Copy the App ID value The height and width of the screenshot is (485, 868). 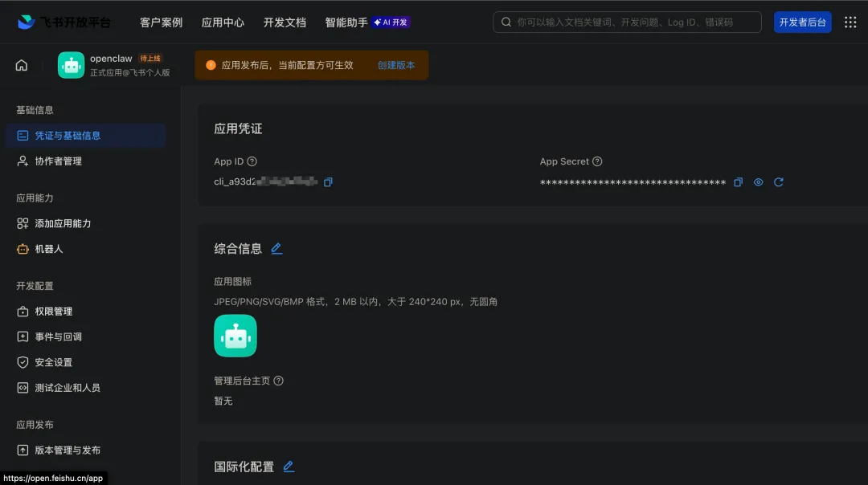328,182
